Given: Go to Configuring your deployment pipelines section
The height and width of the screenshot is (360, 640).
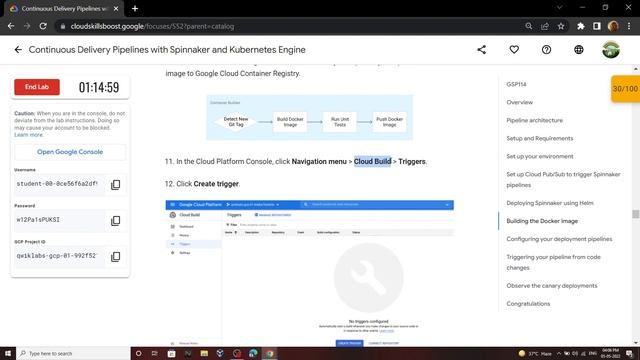Looking at the screenshot, I should point(559,239).
